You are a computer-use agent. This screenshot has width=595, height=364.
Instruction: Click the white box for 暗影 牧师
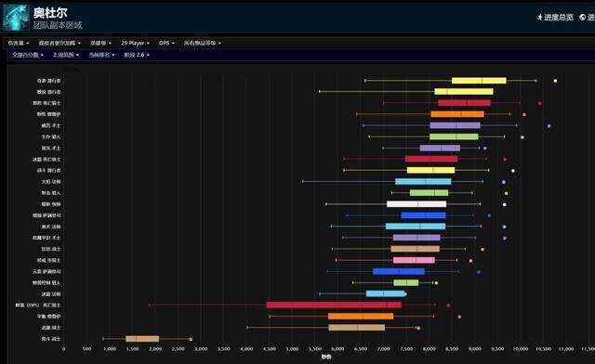[x=416, y=204]
